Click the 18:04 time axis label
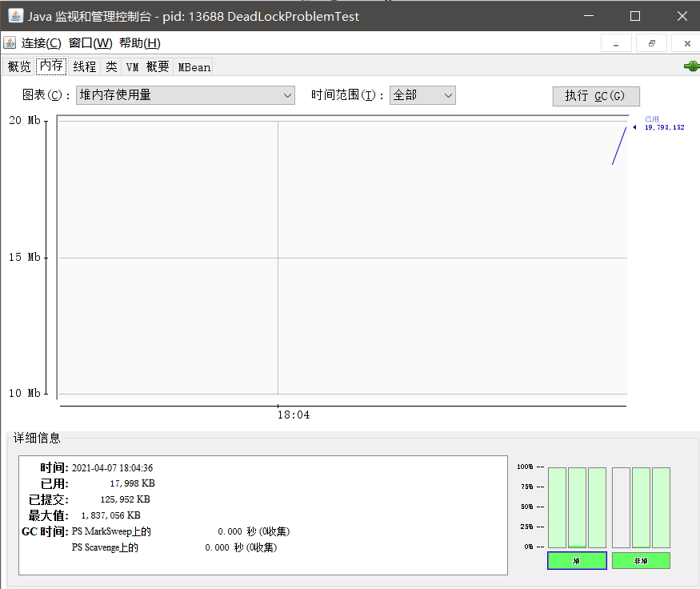The height and width of the screenshot is (589, 700). point(294,415)
